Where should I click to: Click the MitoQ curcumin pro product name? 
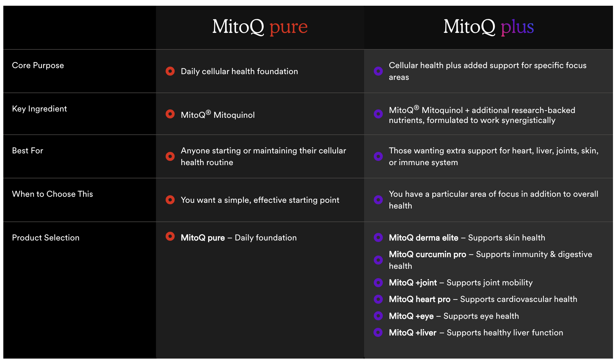427,254
